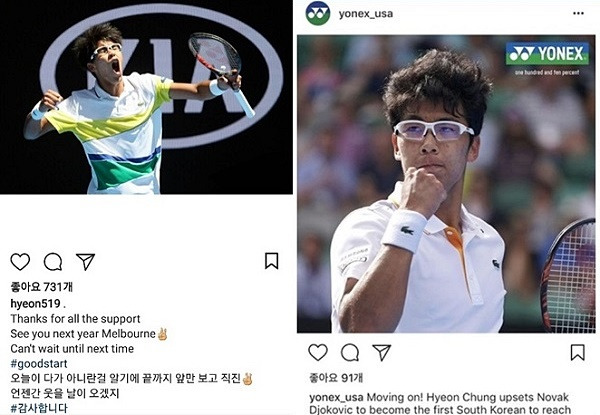Screen dimensions: 600x415
Task: Share yonex_usa post via paper plane icon
Action: (382, 352)
